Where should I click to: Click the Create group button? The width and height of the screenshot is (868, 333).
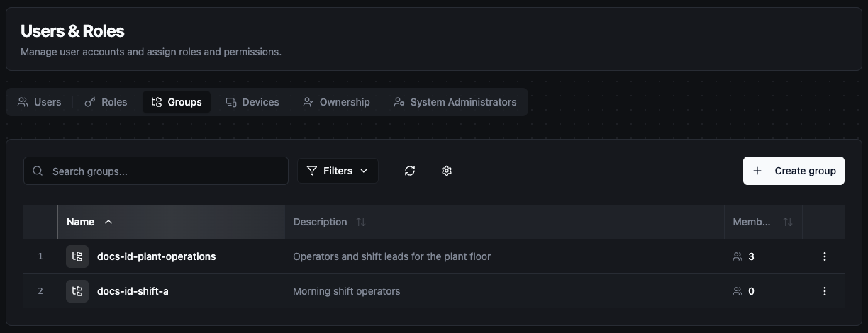pos(794,171)
